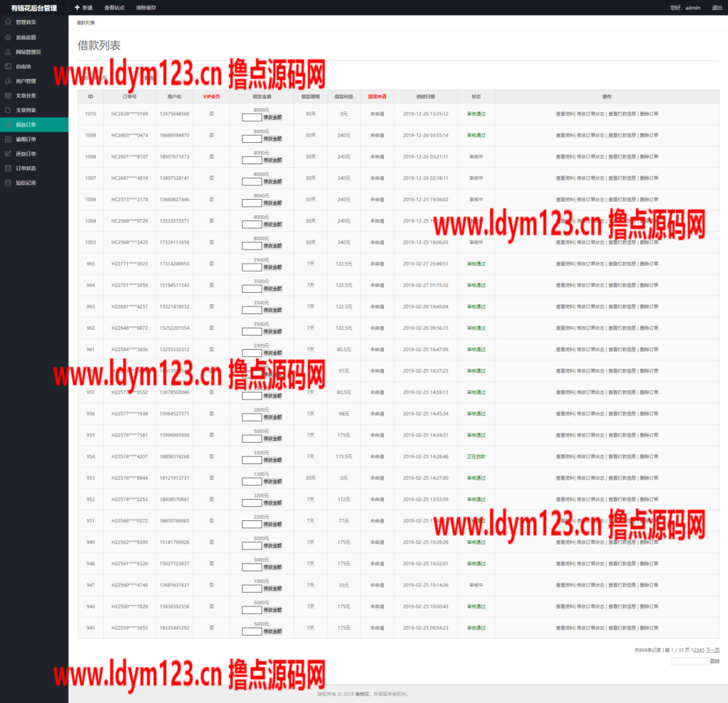Screen dimensions: 728x703
Task: Click 修改金额 for order 945
Action: (272, 631)
